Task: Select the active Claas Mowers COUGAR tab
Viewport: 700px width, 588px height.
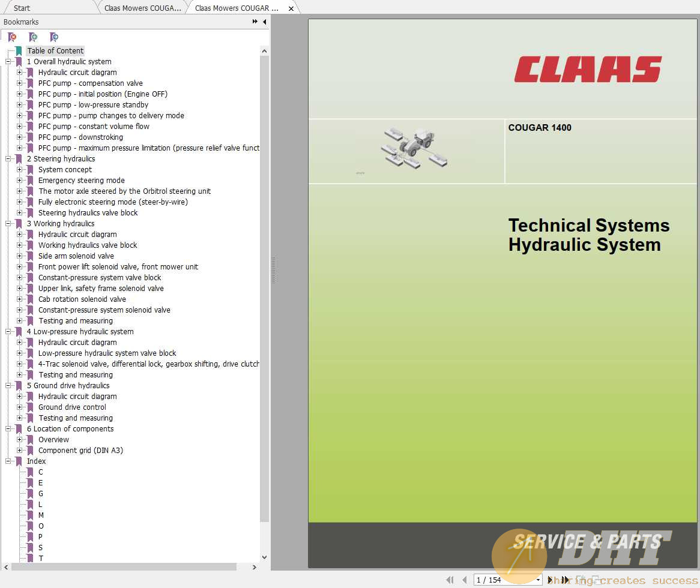Action: coord(237,8)
